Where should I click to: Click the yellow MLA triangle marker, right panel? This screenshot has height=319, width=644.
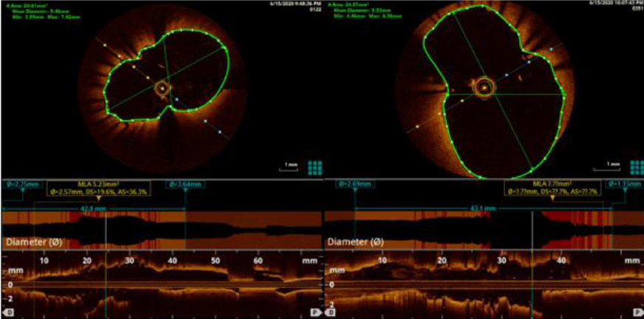[552, 199]
